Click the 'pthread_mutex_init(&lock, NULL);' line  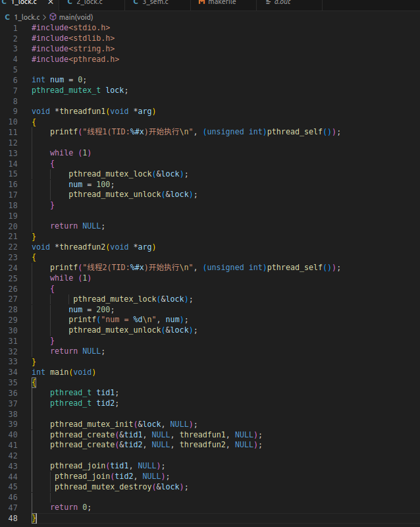click(x=124, y=424)
